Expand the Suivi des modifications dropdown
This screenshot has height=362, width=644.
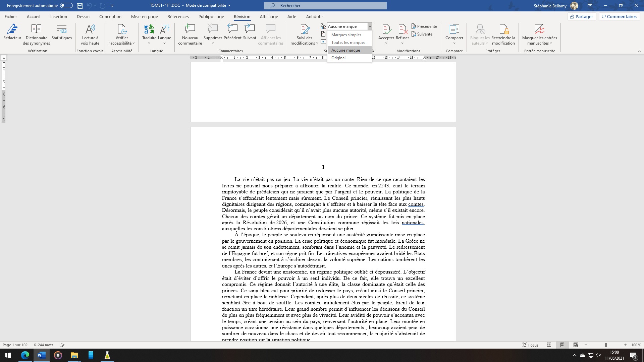point(317,43)
